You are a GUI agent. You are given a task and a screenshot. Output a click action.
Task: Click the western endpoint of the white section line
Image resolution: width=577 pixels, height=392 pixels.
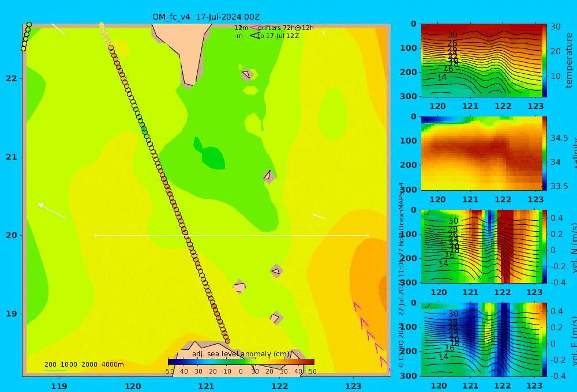(x=96, y=235)
